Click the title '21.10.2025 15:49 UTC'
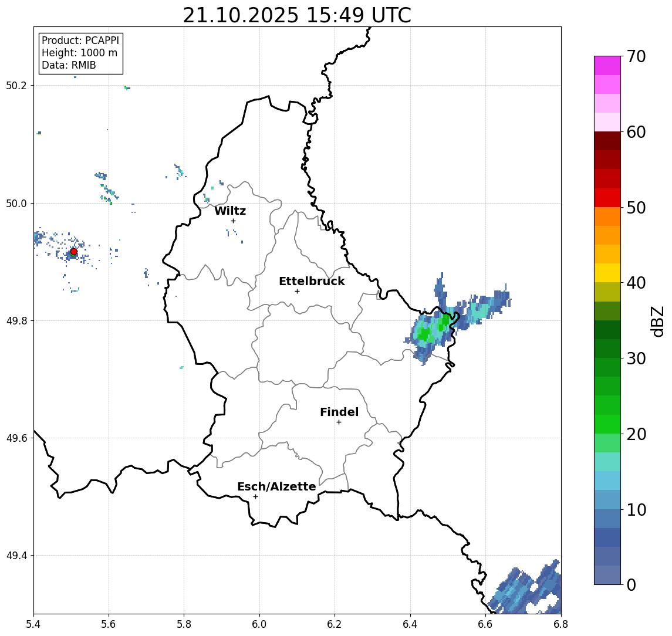The image size is (672, 636). coord(297,15)
